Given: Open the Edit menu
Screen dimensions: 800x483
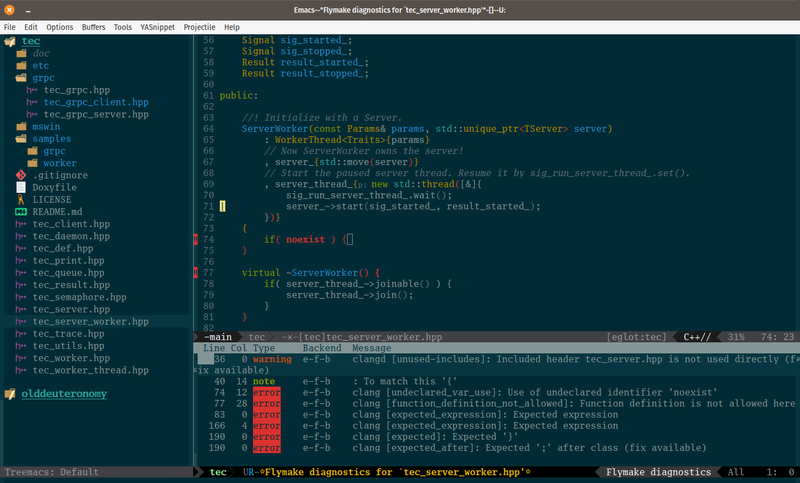Looking at the screenshot, I should click(31, 27).
